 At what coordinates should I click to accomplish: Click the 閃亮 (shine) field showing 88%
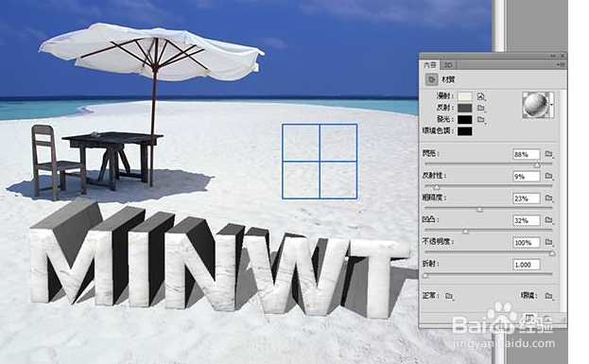(527, 154)
